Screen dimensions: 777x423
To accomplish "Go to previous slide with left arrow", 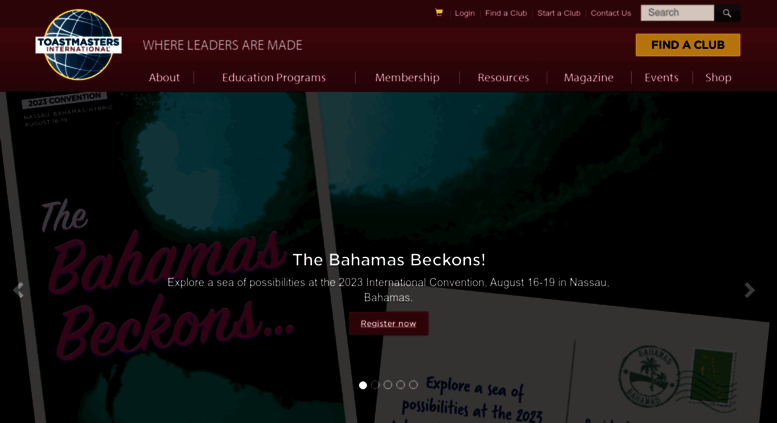I will point(18,290).
